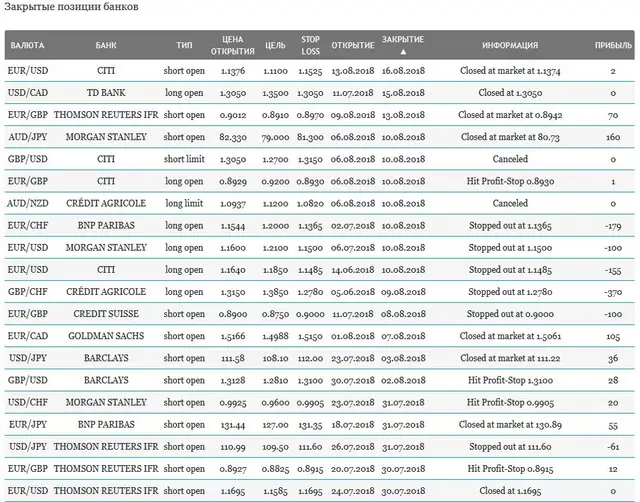
Task: Click the USD/CAD currency cell
Action: [27, 93]
